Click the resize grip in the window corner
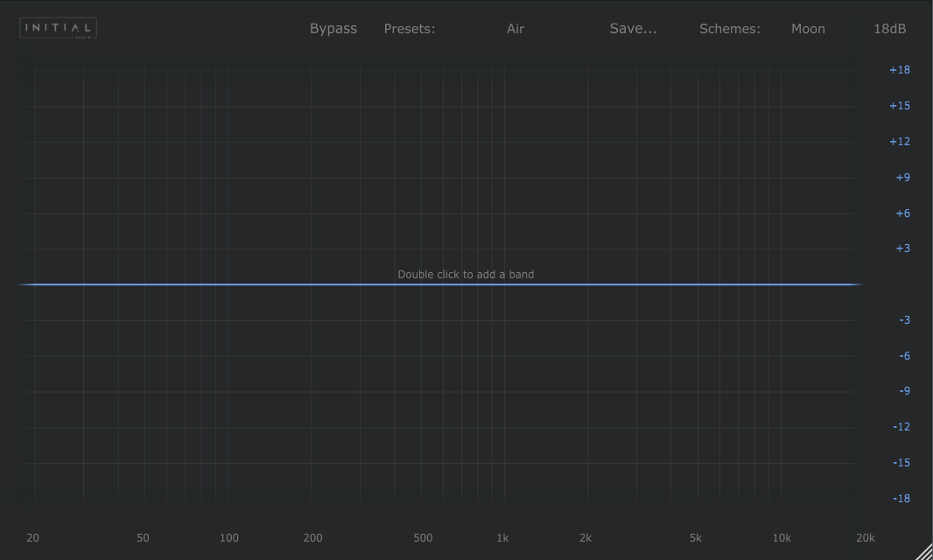 tap(923, 551)
